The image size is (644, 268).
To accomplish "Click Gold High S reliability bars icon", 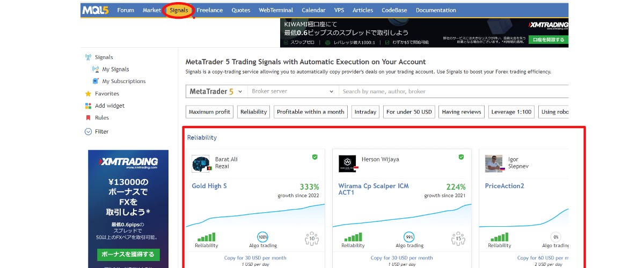I will (206, 237).
